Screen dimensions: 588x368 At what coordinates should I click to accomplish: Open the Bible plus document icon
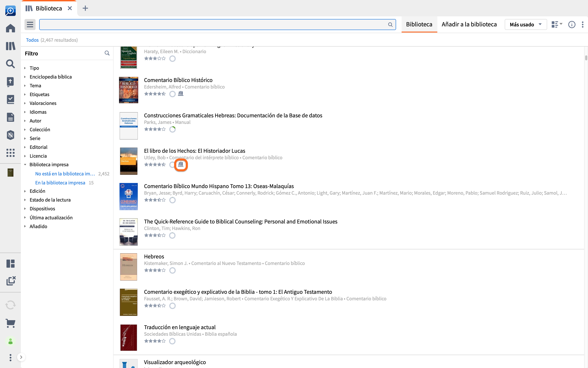tap(10, 82)
